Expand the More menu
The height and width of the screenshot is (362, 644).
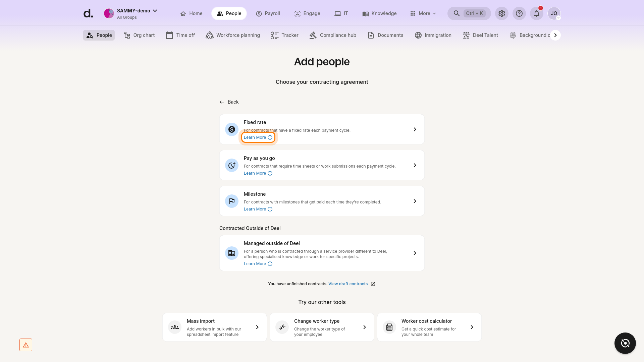tap(423, 13)
